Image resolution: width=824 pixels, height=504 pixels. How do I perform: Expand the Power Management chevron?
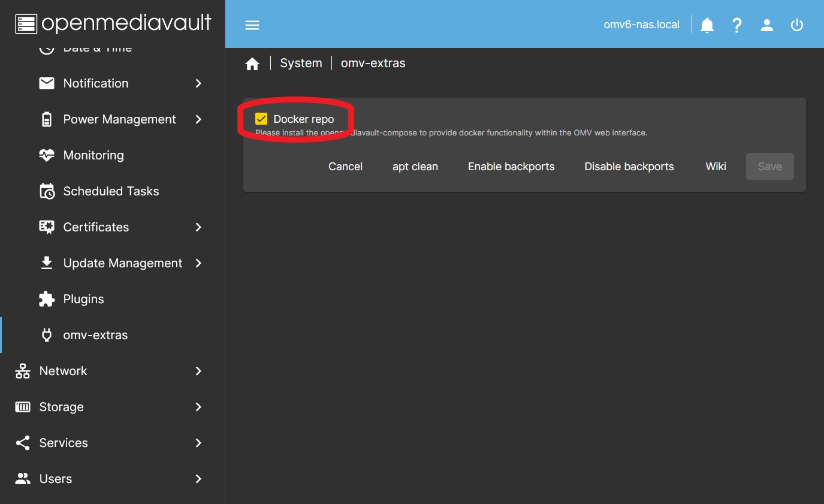coord(198,119)
